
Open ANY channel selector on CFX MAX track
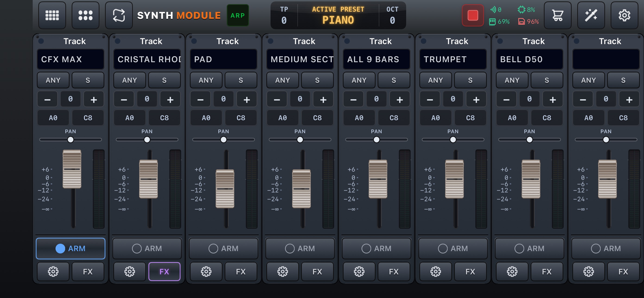(x=53, y=80)
